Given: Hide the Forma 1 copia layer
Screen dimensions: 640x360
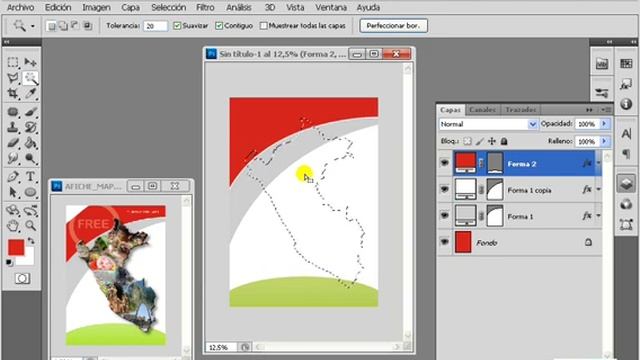Looking at the screenshot, I should (x=444, y=189).
